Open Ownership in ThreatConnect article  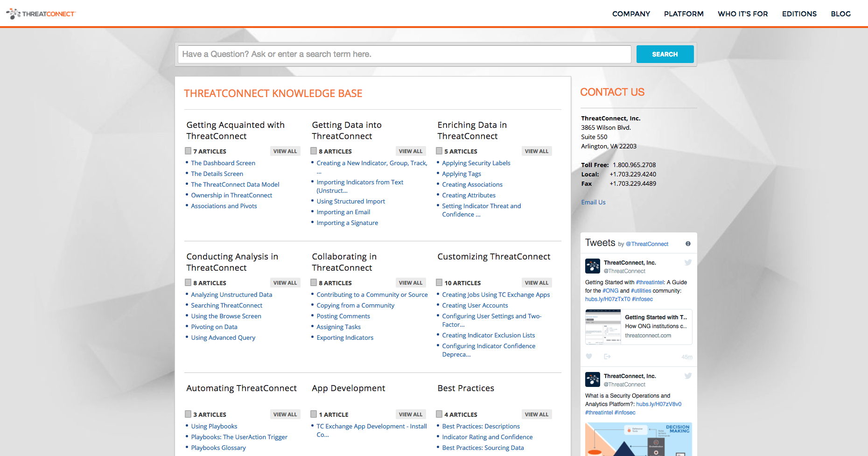[x=231, y=195]
